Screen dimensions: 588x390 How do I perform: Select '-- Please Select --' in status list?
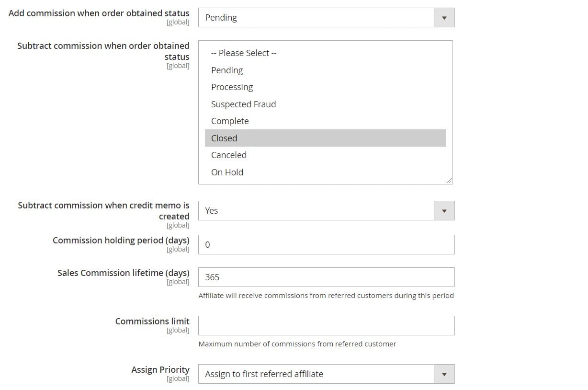coord(325,53)
